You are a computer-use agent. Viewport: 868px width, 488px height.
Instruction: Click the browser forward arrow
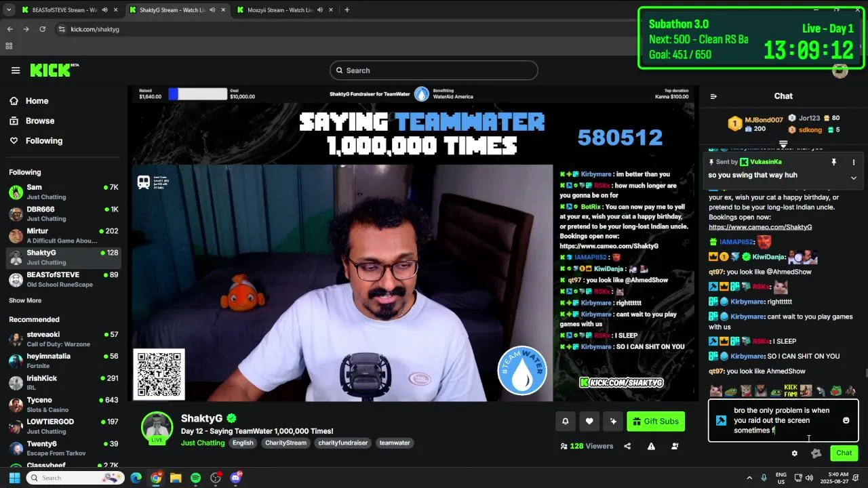[x=26, y=29]
